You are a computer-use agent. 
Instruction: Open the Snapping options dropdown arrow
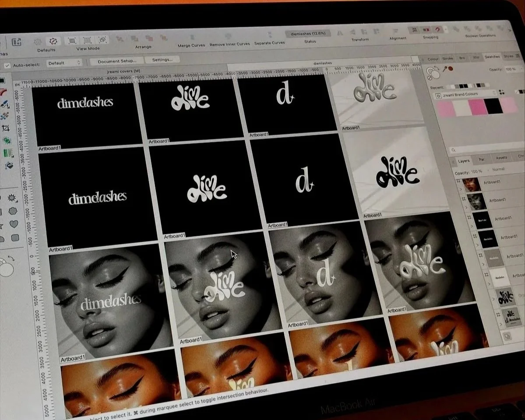446,29
